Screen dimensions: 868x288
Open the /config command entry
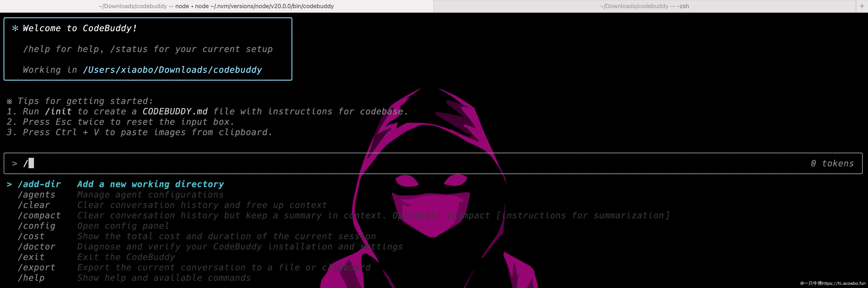36,226
